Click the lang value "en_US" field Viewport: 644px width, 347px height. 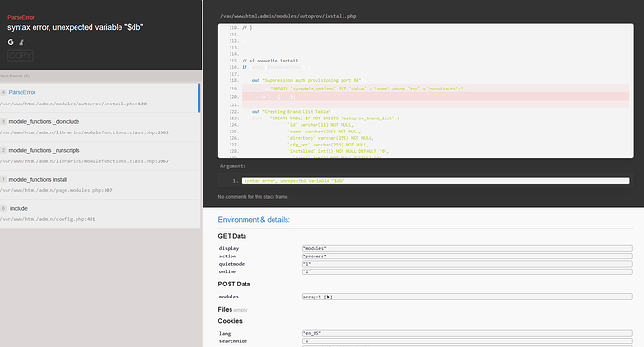(468, 333)
